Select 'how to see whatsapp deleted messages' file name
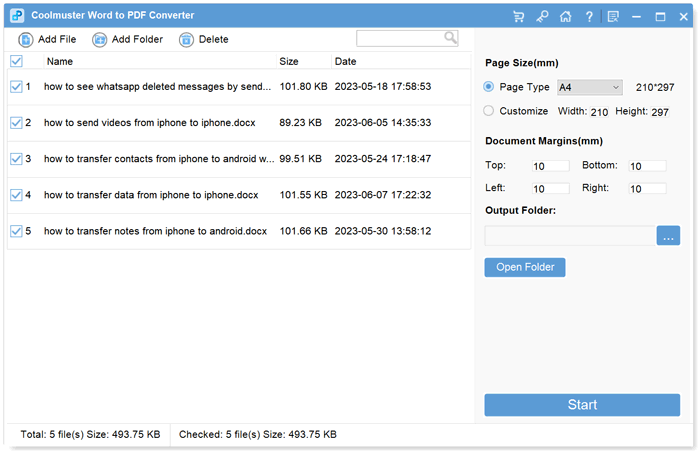This screenshot has height=453, width=700. pyautogui.click(x=157, y=87)
